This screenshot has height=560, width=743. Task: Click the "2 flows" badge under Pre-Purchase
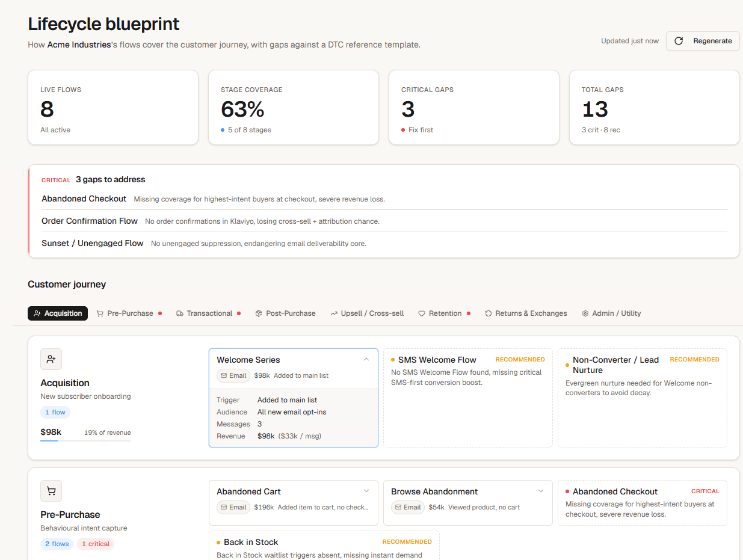point(57,544)
